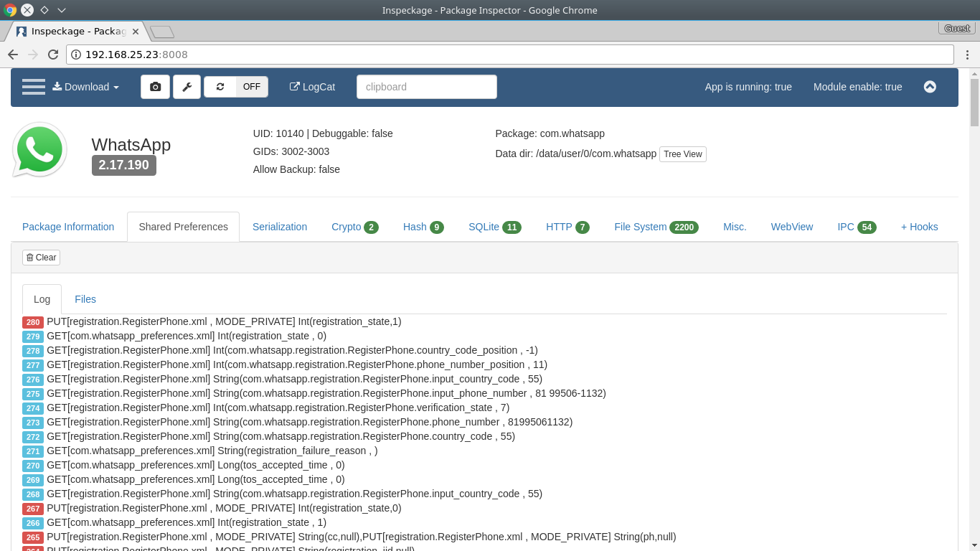Click the page vertical scrollbar thumb
Image resolution: width=980 pixels, height=551 pixels.
click(974, 103)
